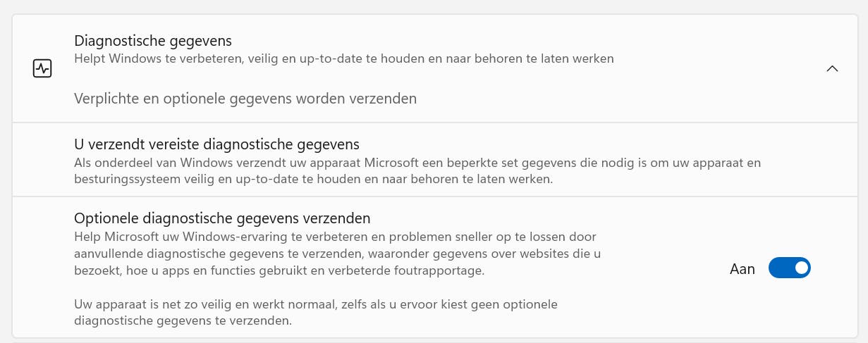Collapse the Diagnostische gegevens section chevron
Viewport: 868px width, 343px height.
coord(832,68)
